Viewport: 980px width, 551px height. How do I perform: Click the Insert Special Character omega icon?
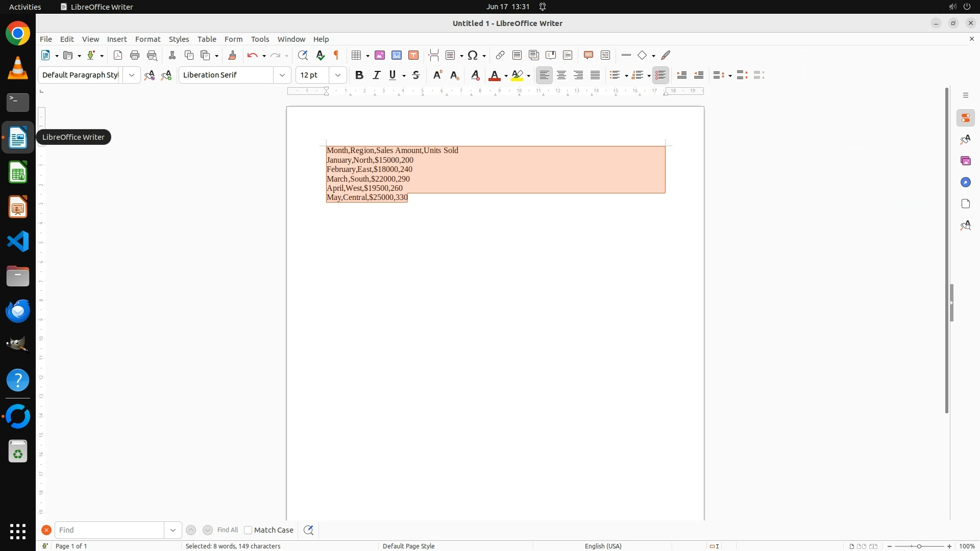[473, 55]
